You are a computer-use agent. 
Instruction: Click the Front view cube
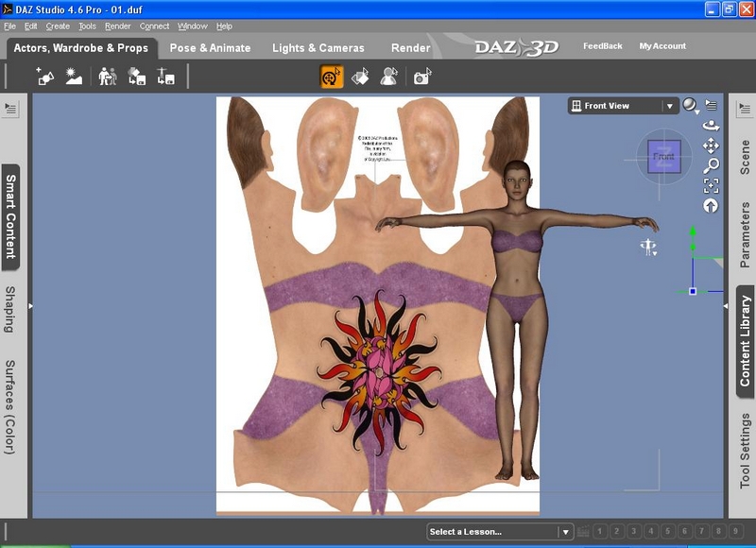(664, 157)
